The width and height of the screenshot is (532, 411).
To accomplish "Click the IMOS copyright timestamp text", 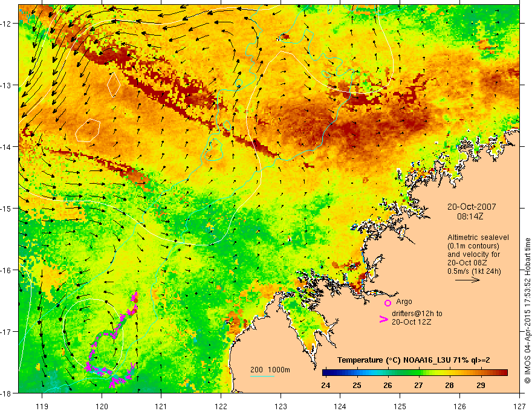I will click(x=527, y=311).
